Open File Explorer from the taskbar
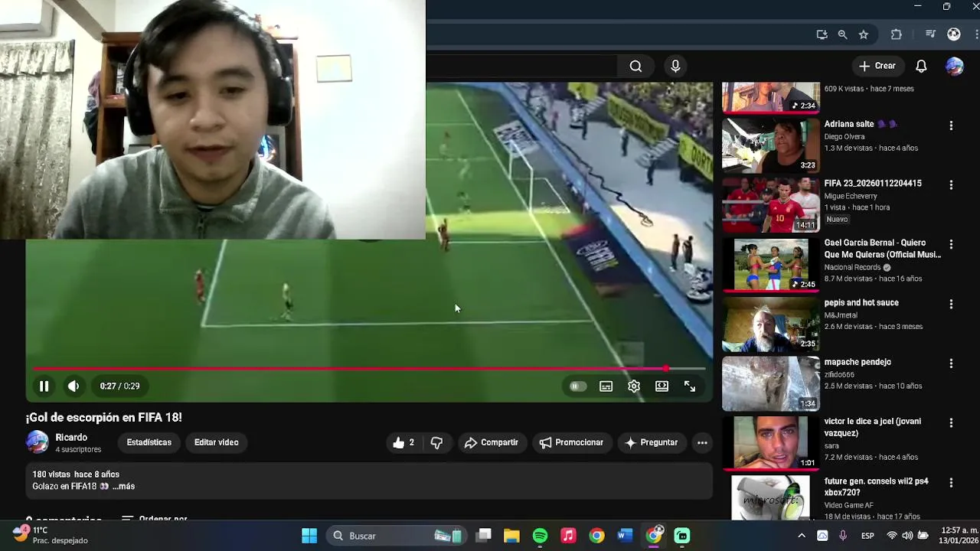 pos(511,536)
